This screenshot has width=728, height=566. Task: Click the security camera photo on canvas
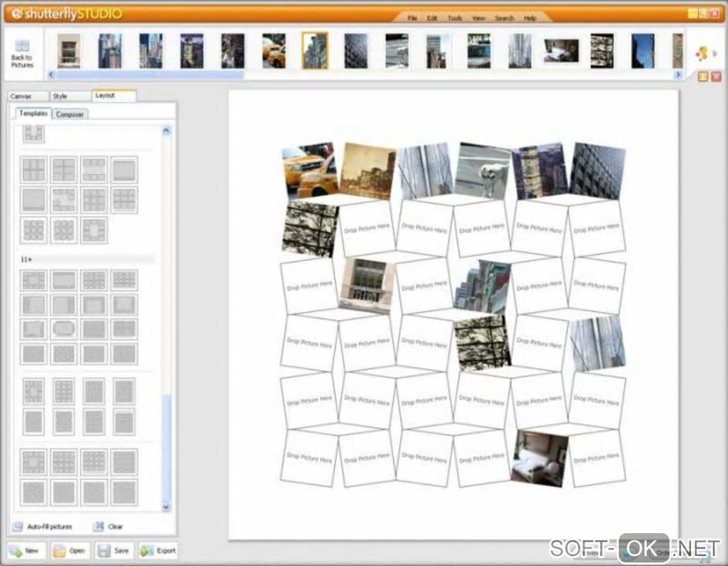tap(482, 171)
